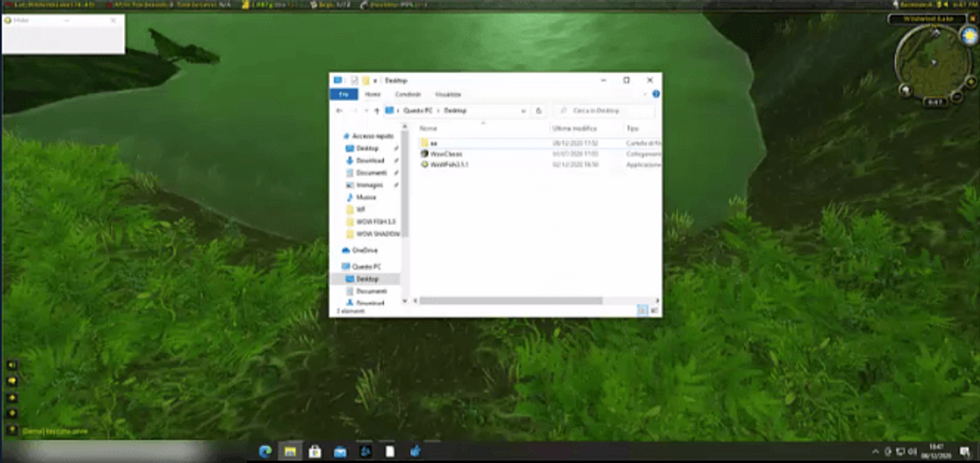The height and width of the screenshot is (463, 980).
Task: Open Microsoft Edge from the taskbar
Action: click(266, 452)
